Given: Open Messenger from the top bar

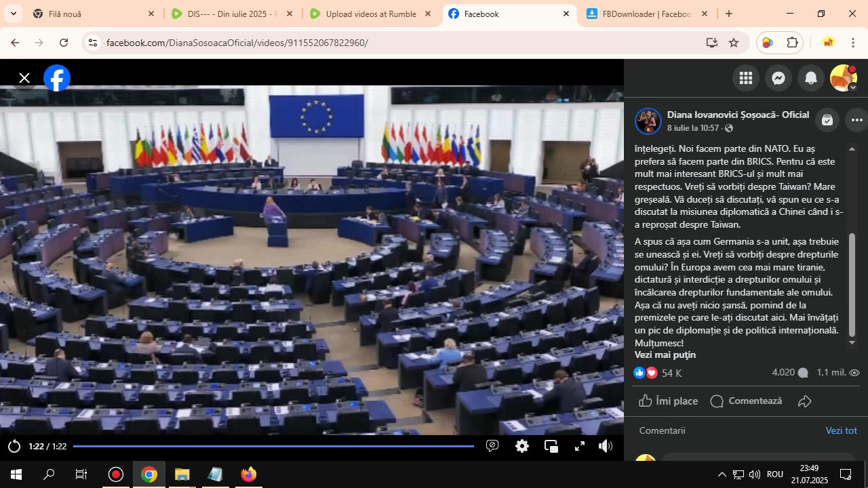Looking at the screenshot, I should coord(778,79).
